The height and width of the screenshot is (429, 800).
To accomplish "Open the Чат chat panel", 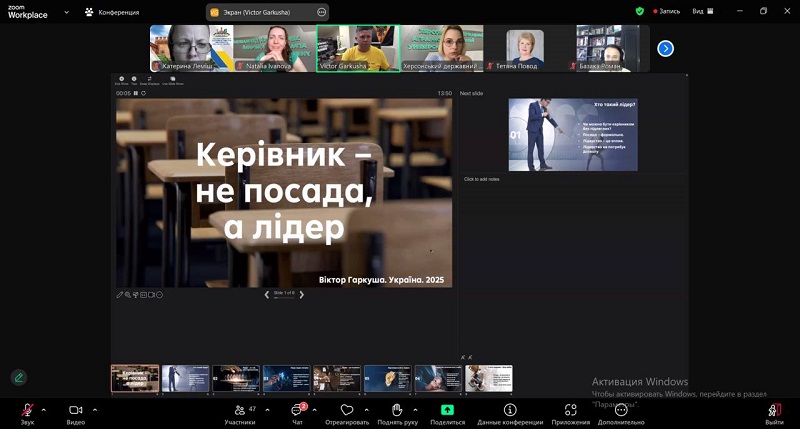I will coord(297,410).
